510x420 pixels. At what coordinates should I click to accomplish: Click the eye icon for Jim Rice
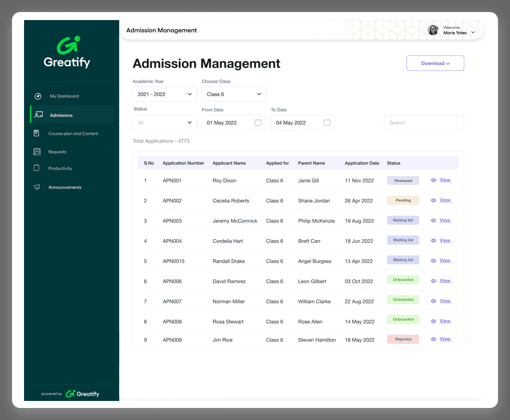click(433, 339)
